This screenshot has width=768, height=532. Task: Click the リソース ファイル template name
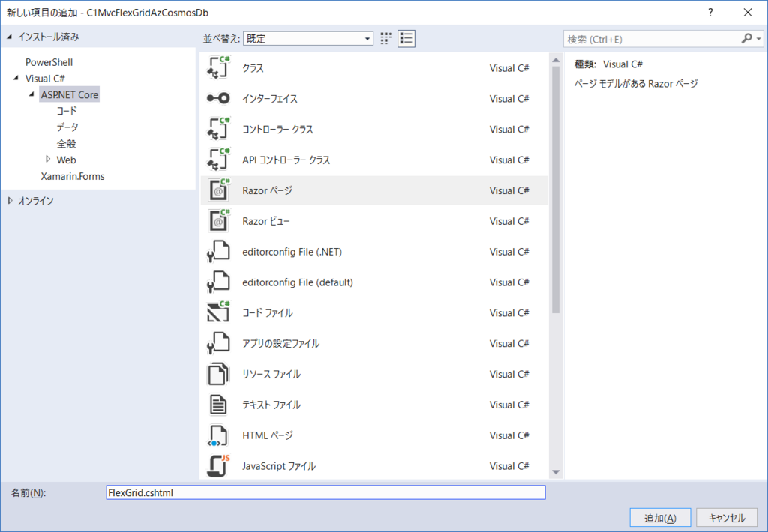(271, 374)
